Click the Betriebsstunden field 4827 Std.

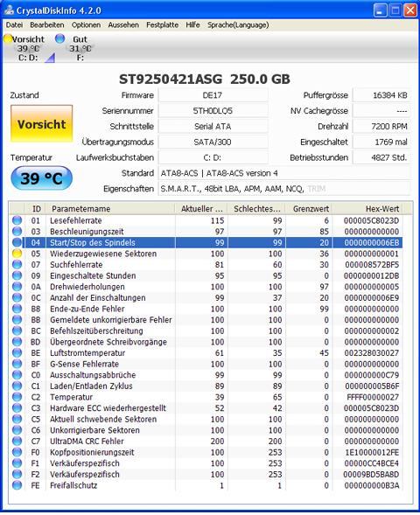(x=381, y=157)
